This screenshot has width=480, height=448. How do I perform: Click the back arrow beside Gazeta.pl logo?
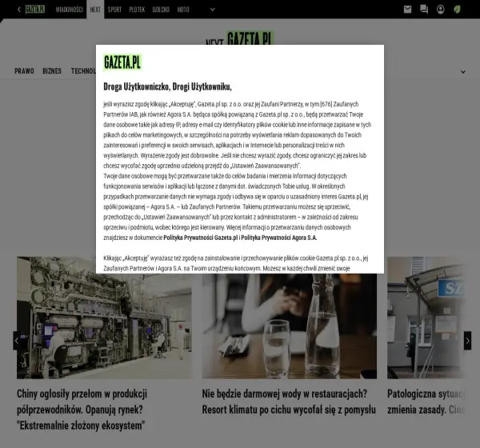tap(19, 10)
